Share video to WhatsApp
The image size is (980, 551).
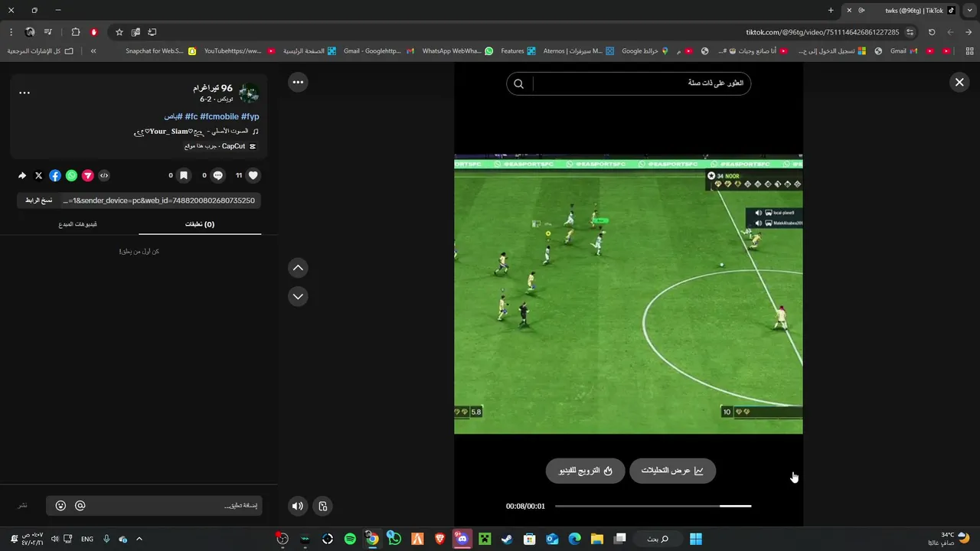coord(71,175)
